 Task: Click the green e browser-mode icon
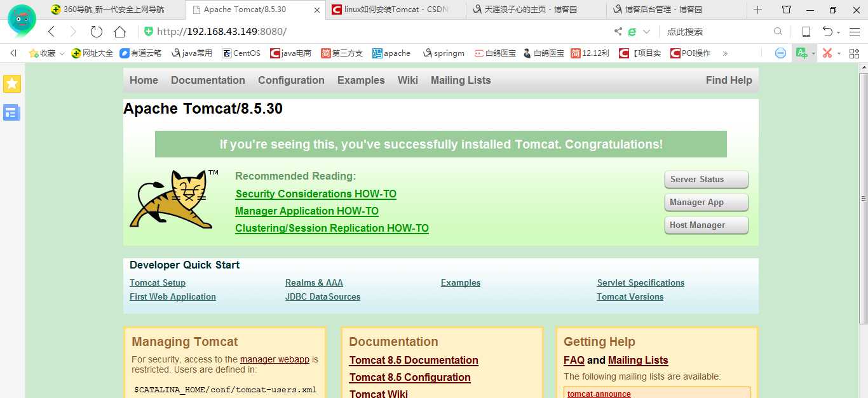click(632, 32)
